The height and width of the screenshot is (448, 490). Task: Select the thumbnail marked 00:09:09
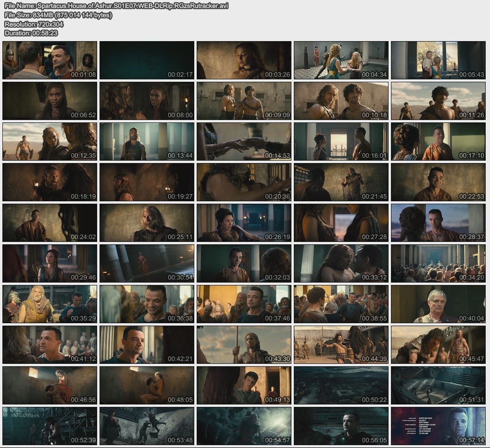click(244, 101)
